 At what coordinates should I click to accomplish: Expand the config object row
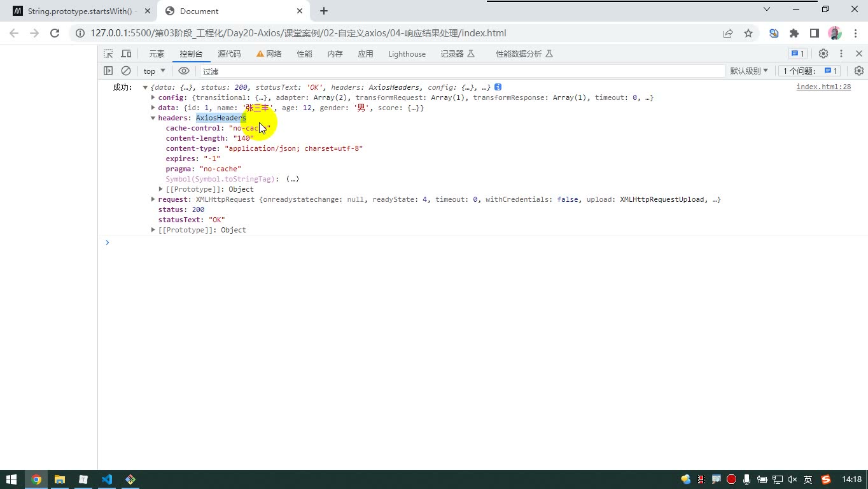click(x=153, y=97)
